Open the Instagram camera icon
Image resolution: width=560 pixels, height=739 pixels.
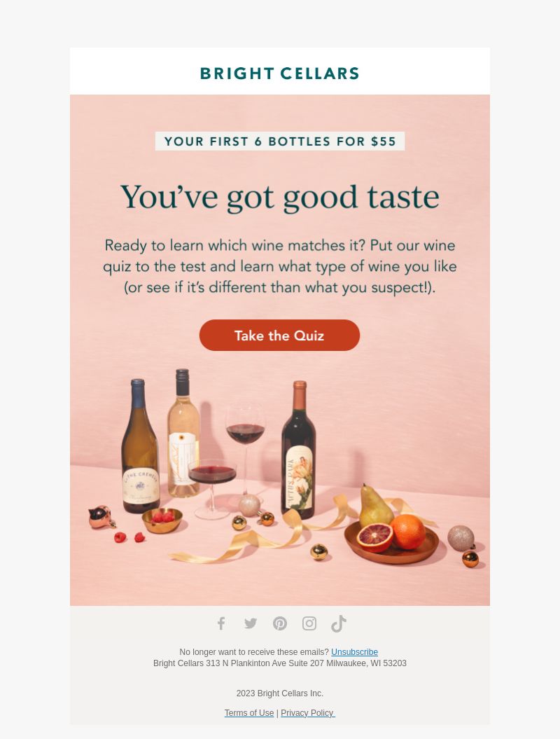309,623
